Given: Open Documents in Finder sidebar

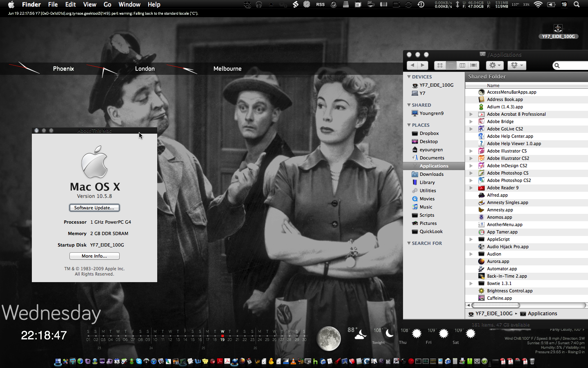Looking at the screenshot, I should 434,158.
